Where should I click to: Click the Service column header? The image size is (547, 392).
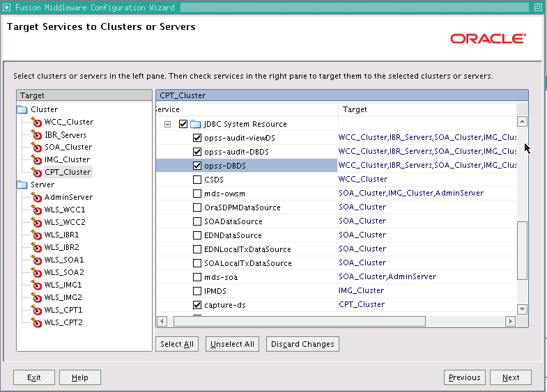coord(247,109)
